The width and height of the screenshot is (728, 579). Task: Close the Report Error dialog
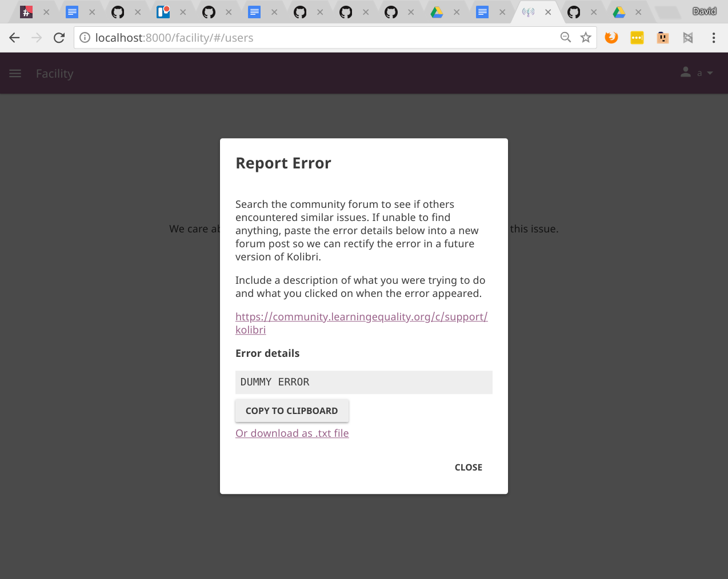469,467
